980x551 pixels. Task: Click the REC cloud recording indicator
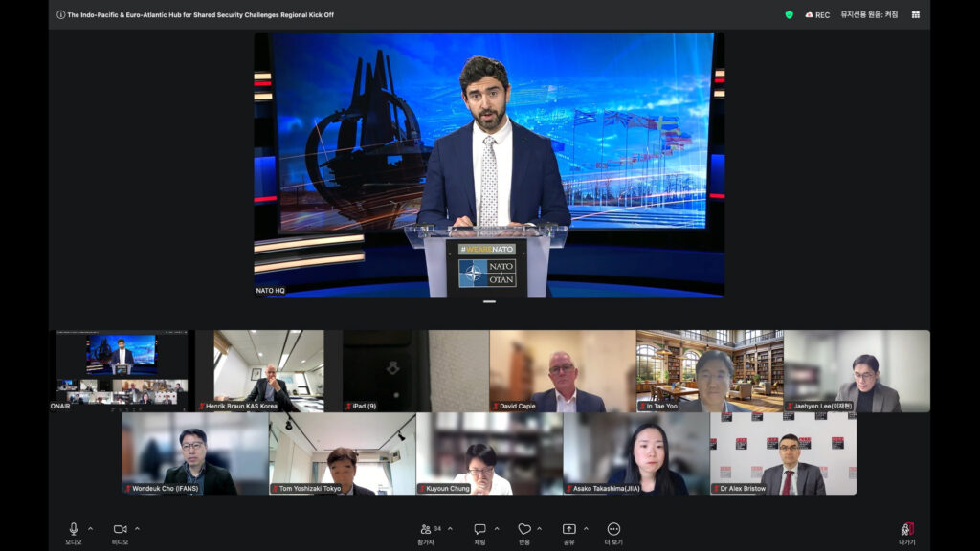[817, 14]
